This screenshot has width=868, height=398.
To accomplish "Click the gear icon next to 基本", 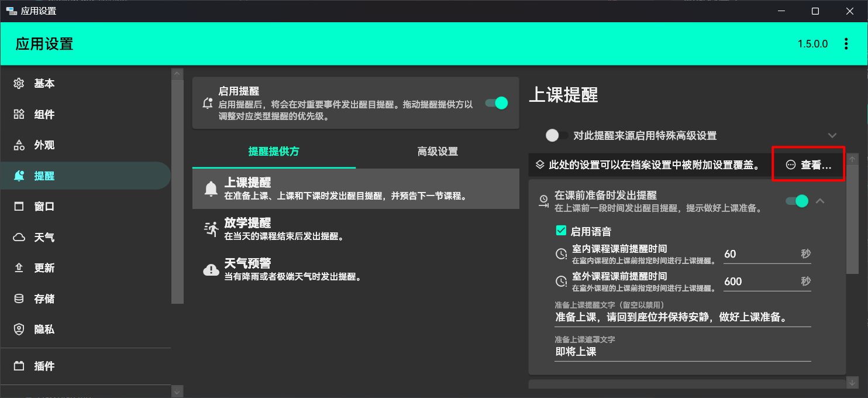I will click(19, 84).
